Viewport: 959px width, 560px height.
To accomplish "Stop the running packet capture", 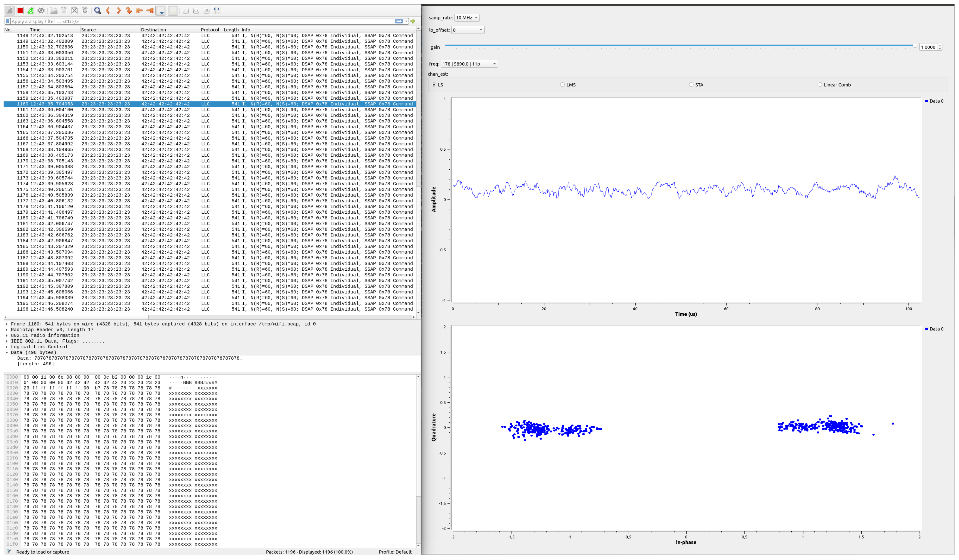I will click(20, 11).
